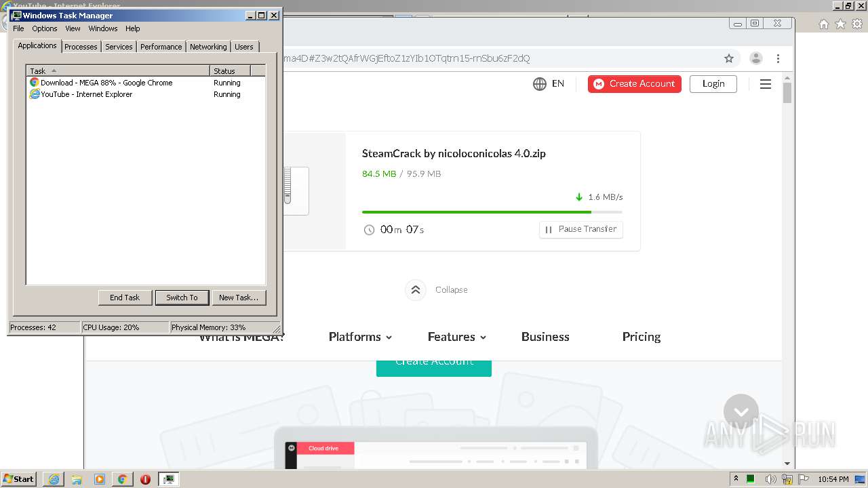Select the Applications tab
Image resolution: width=868 pixels, height=488 pixels.
pyautogui.click(x=37, y=45)
